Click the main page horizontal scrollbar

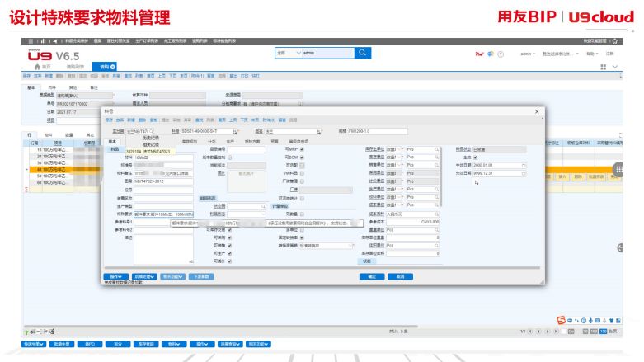(221, 327)
